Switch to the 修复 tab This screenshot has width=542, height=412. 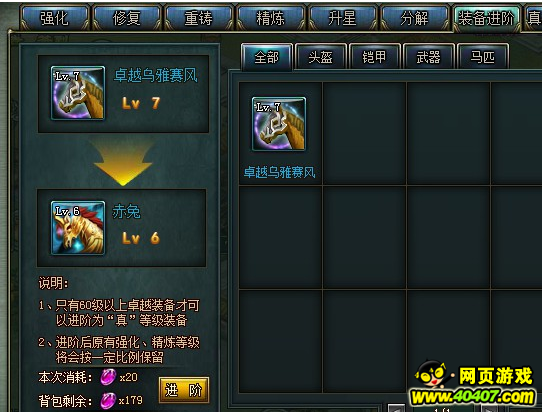click(x=127, y=18)
